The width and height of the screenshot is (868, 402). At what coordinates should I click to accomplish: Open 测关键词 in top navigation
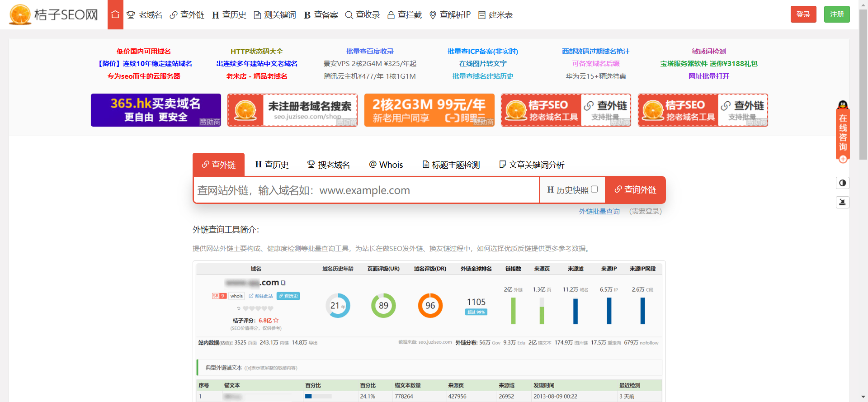click(275, 15)
